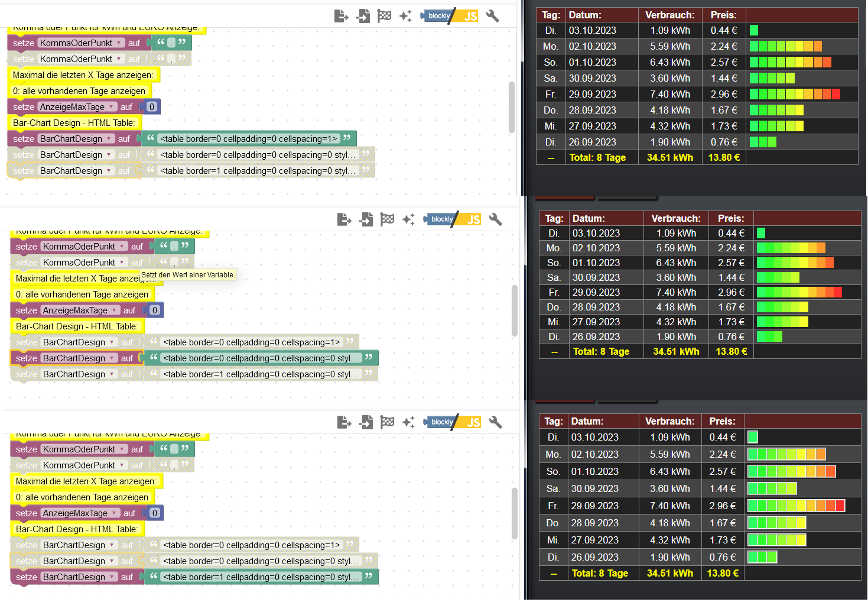Screen dimensions: 868x602
Task: Open the active BarChartDesign dropdown with border=1 in the bottom editor
Action: (112, 577)
